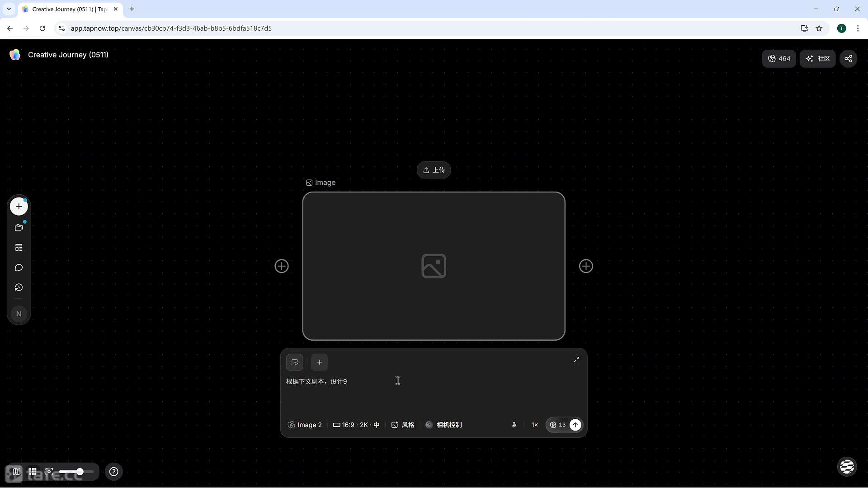868x488 pixels.
Task: Open the Chrome profile avatar T
Action: click(x=841, y=28)
